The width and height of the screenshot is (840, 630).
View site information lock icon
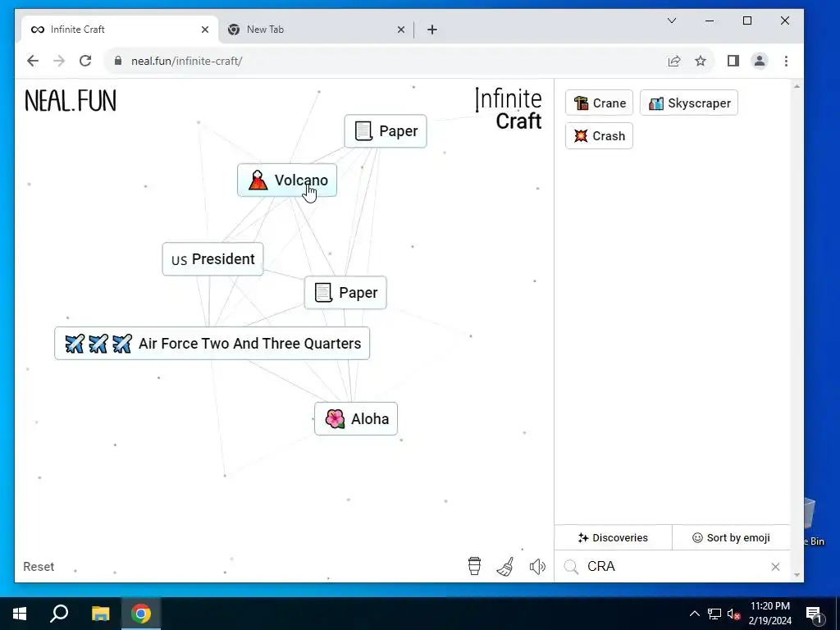coord(118,61)
